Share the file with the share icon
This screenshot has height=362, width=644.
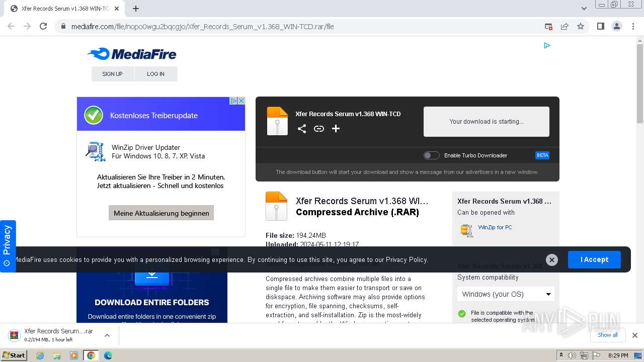tap(302, 129)
